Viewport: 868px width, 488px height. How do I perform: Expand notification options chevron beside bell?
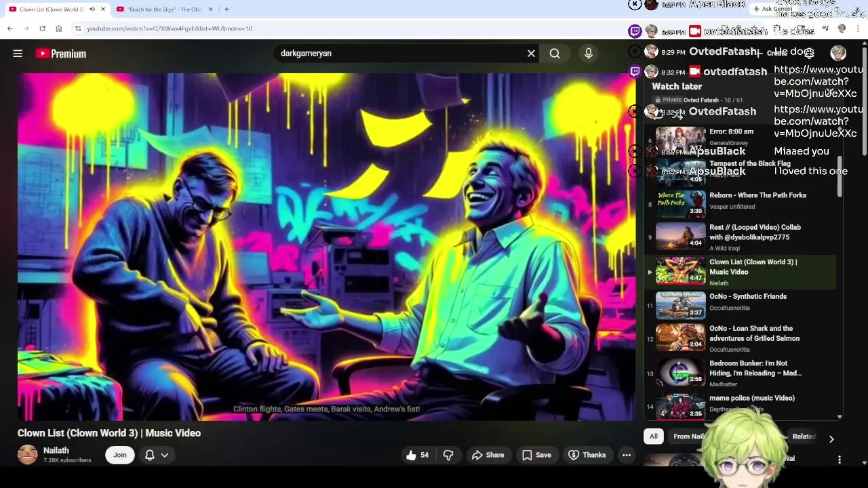165,455
